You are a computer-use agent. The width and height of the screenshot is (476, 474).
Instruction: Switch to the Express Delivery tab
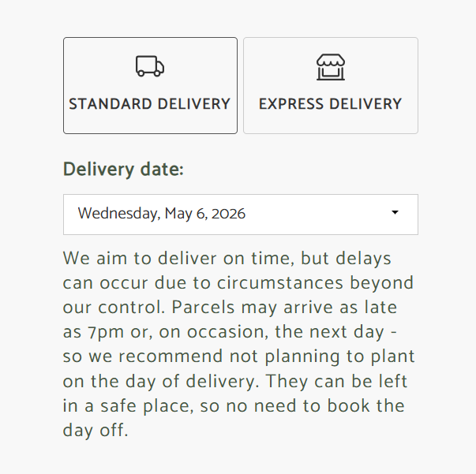pos(330,85)
